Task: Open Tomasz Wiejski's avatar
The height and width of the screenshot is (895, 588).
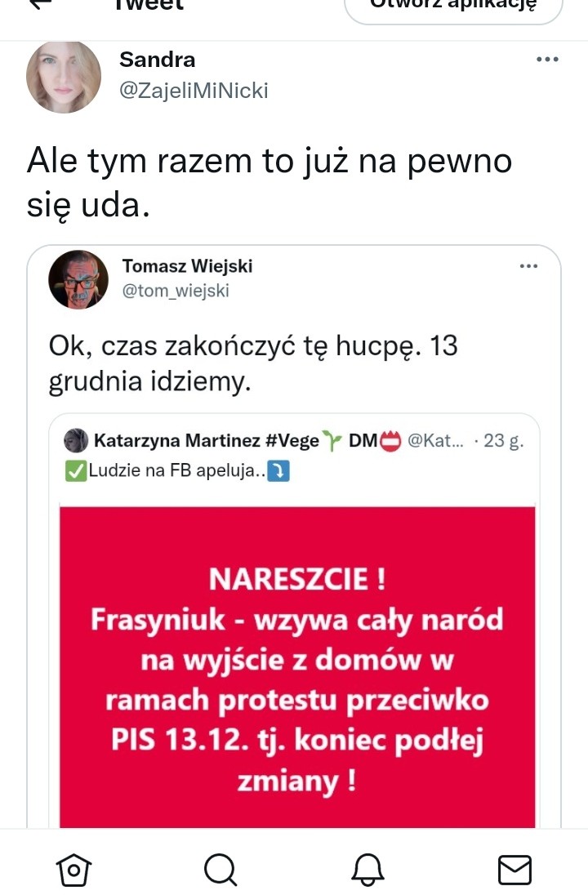Action: [x=78, y=279]
